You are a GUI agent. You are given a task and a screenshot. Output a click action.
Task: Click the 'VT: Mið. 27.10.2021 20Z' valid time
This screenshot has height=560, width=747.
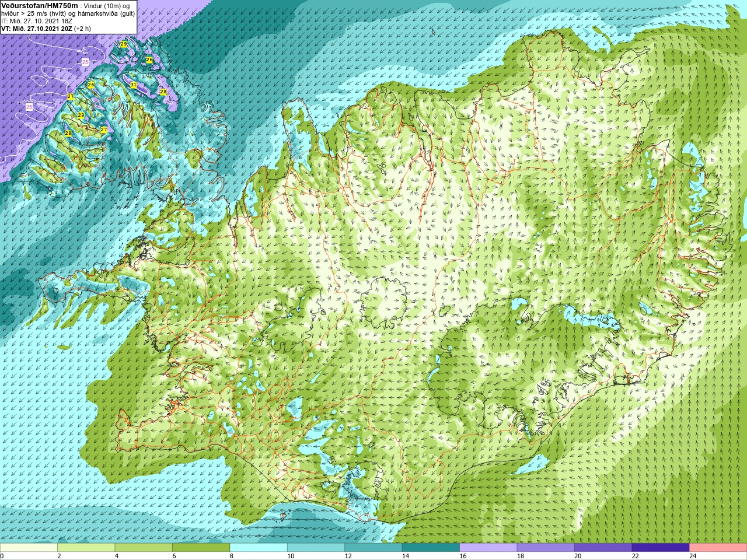point(37,29)
